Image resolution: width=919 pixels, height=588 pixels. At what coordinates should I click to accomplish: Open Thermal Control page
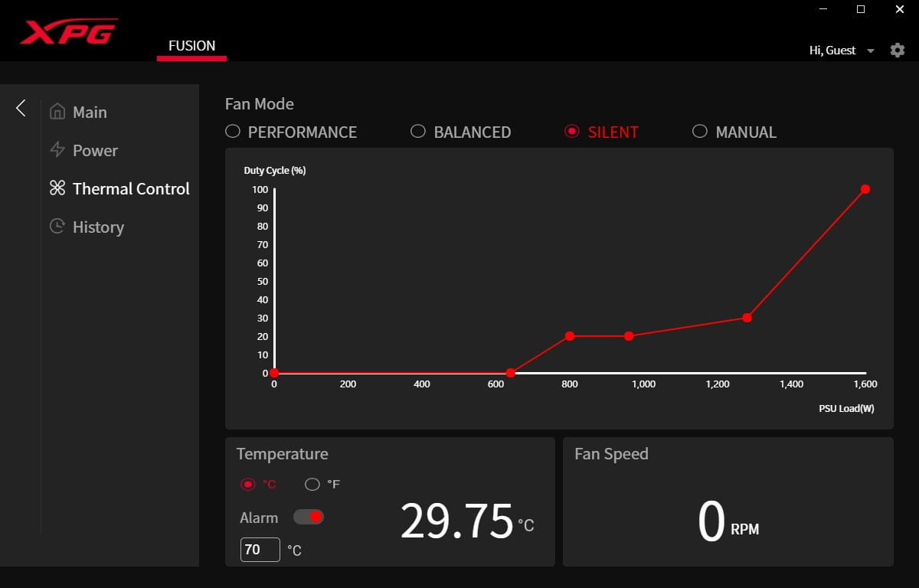click(131, 189)
